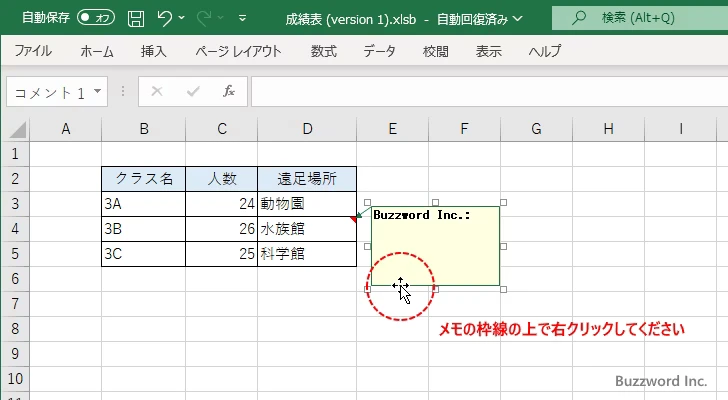This screenshot has height=400, width=728.
Task: Click the 動物園 cell
Action: click(x=307, y=204)
